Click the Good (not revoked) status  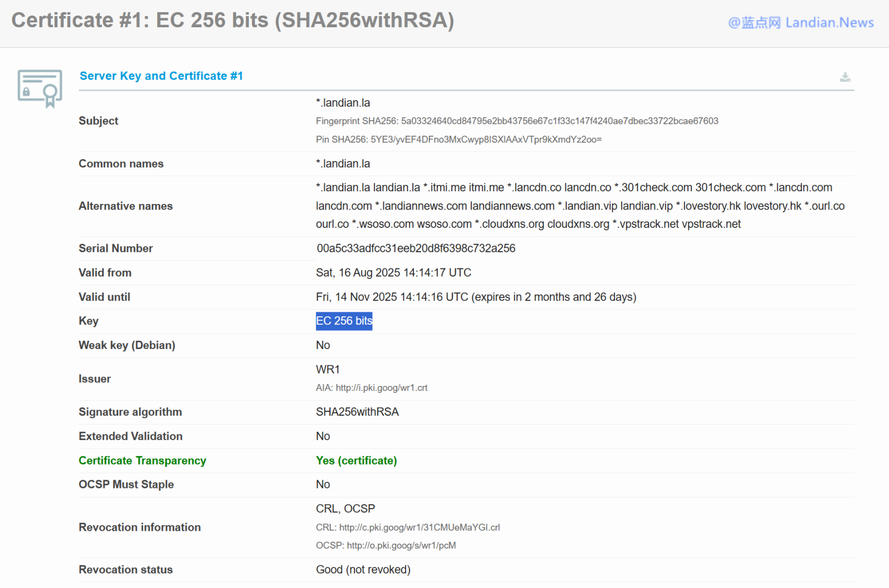coord(363,570)
